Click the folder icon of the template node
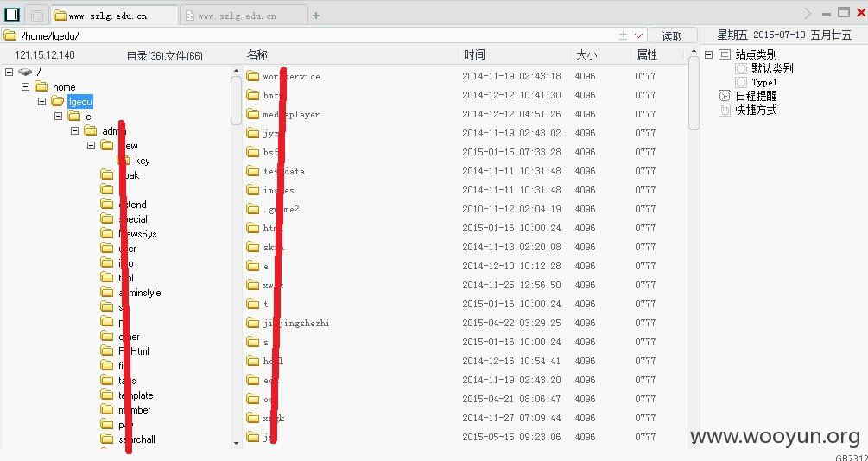The width and height of the screenshot is (868, 461). (x=107, y=395)
